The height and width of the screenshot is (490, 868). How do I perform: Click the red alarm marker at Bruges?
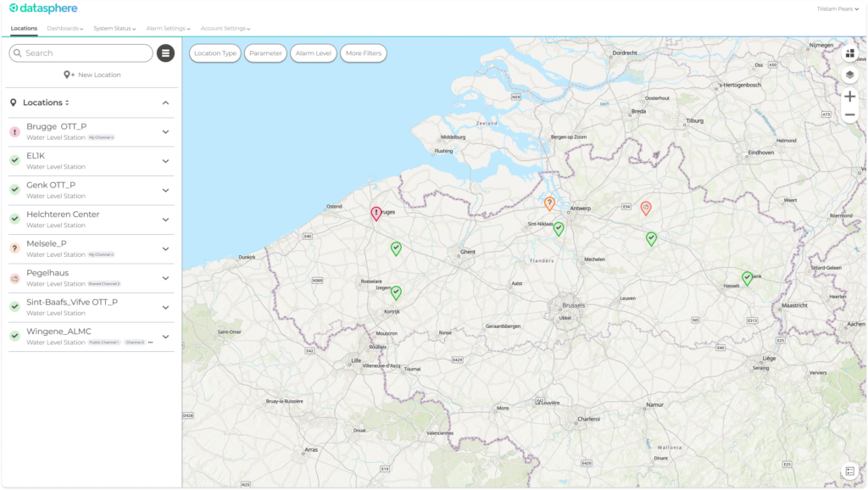coord(376,213)
